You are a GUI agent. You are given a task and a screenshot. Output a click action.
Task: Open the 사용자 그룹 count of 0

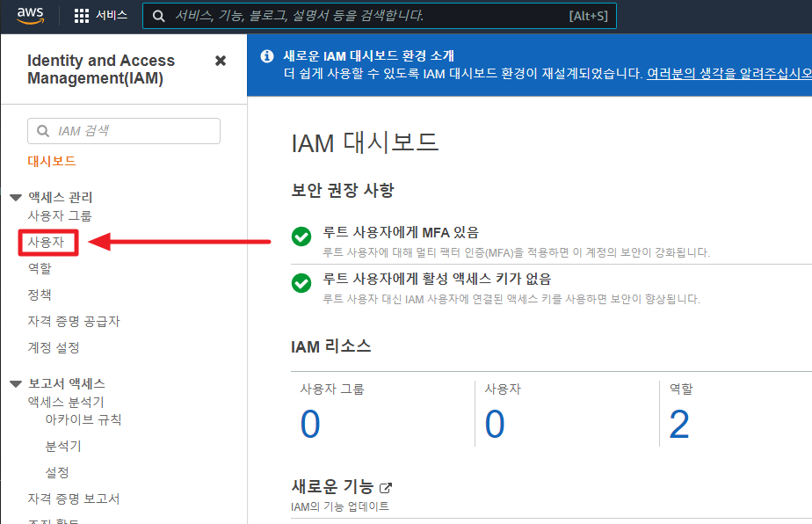click(310, 424)
